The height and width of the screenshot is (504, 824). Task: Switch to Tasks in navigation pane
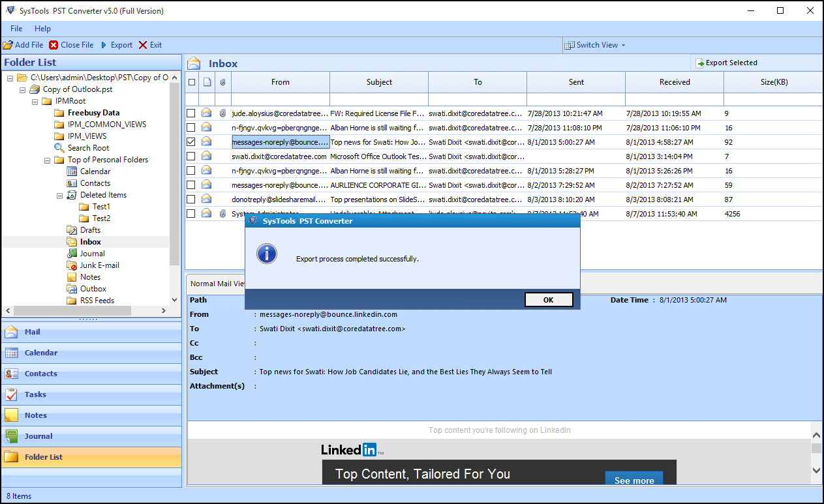tap(91, 394)
